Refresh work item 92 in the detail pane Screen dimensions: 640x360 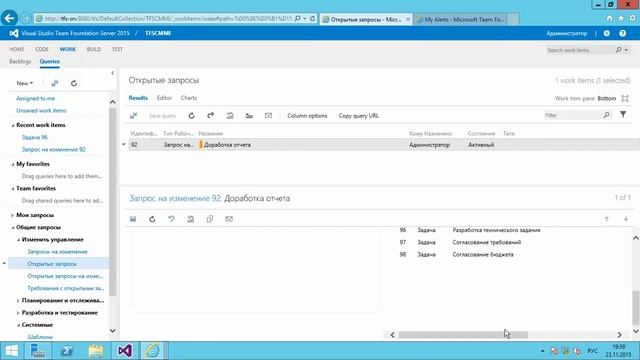152,219
